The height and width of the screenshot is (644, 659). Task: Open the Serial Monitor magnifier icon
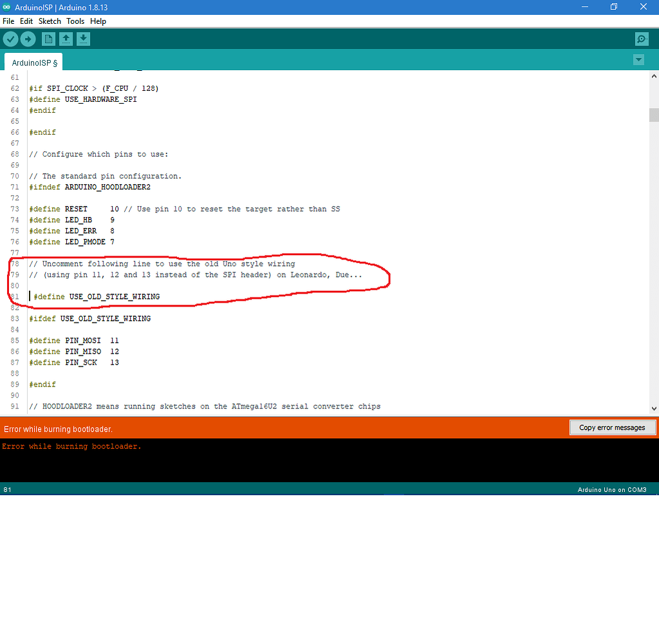click(641, 39)
